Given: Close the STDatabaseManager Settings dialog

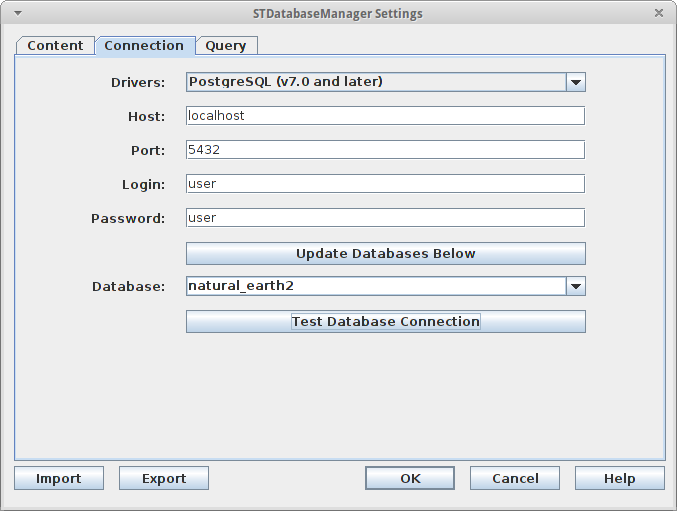Looking at the screenshot, I should 658,14.
